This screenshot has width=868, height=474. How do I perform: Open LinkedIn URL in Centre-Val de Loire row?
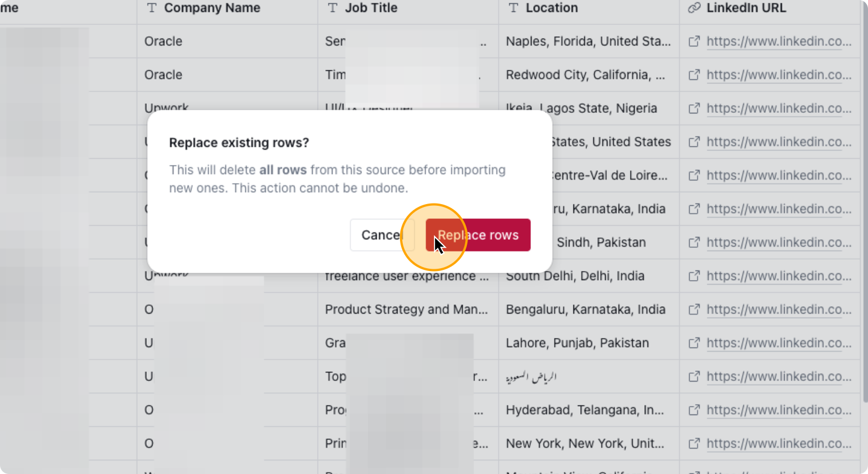(x=778, y=176)
